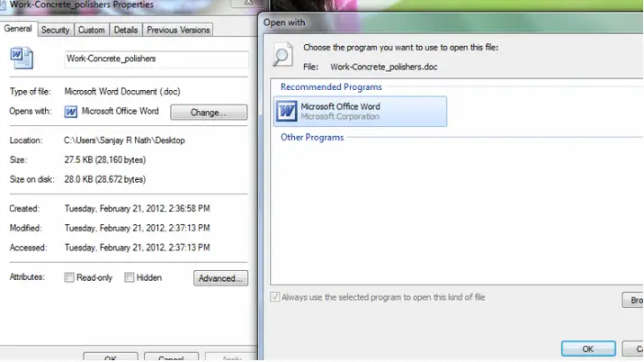Click the Word document icon in Properties
Viewport: 644px width, 362px height.
coord(22,58)
